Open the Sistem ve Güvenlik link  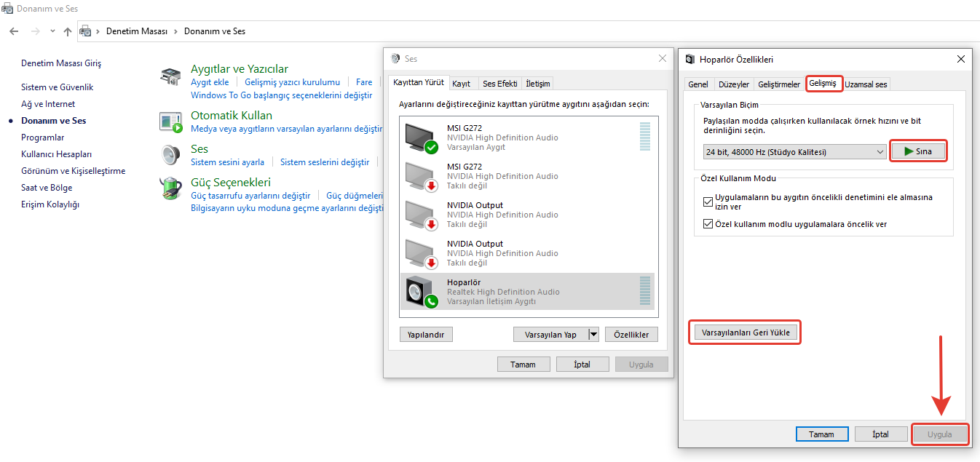point(57,87)
